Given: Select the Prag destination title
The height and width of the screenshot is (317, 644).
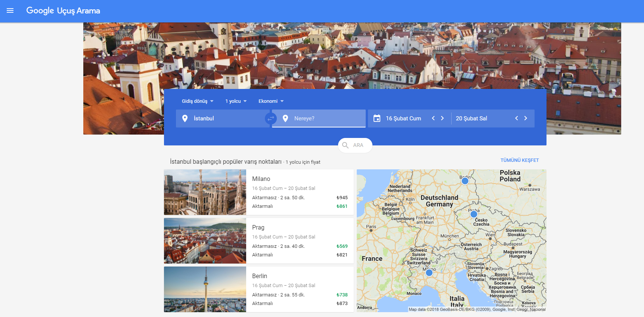Looking at the screenshot, I should click(258, 228).
